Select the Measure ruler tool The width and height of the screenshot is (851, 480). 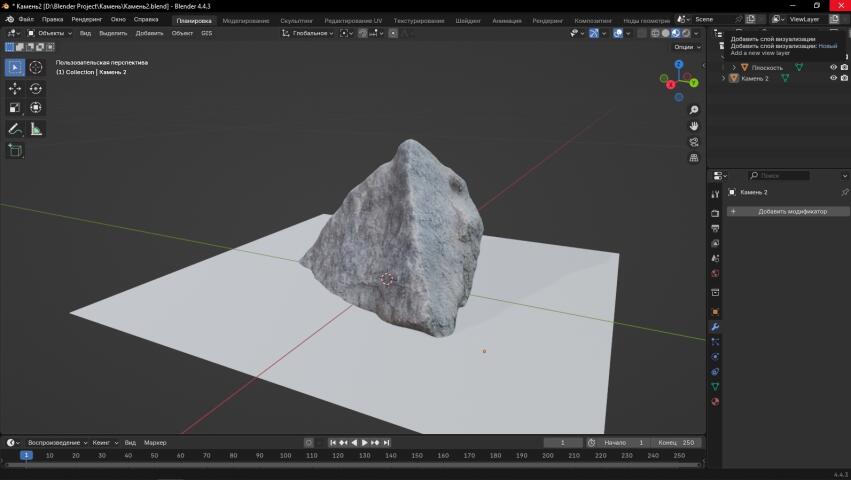pyautogui.click(x=36, y=129)
